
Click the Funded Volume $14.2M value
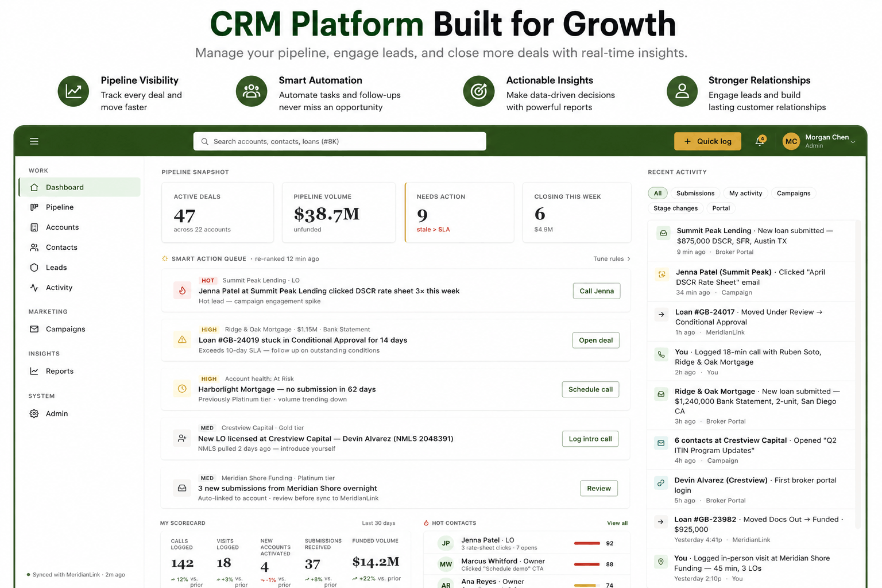[x=376, y=562]
